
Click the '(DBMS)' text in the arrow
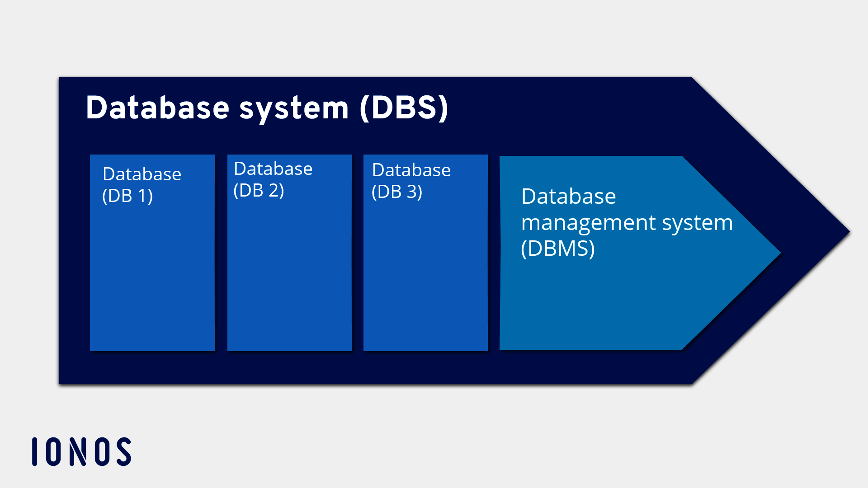(557, 249)
